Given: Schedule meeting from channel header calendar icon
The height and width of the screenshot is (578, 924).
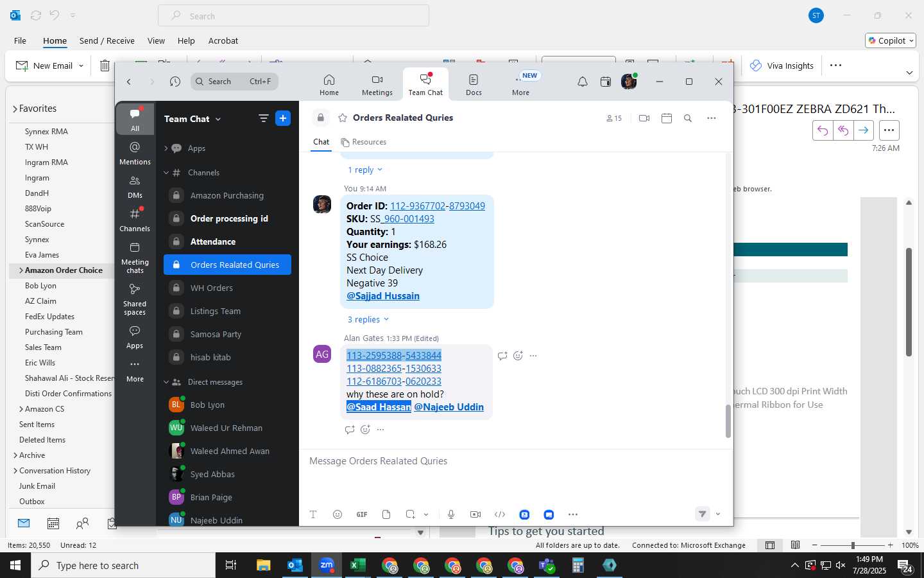Looking at the screenshot, I should [x=667, y=118].
